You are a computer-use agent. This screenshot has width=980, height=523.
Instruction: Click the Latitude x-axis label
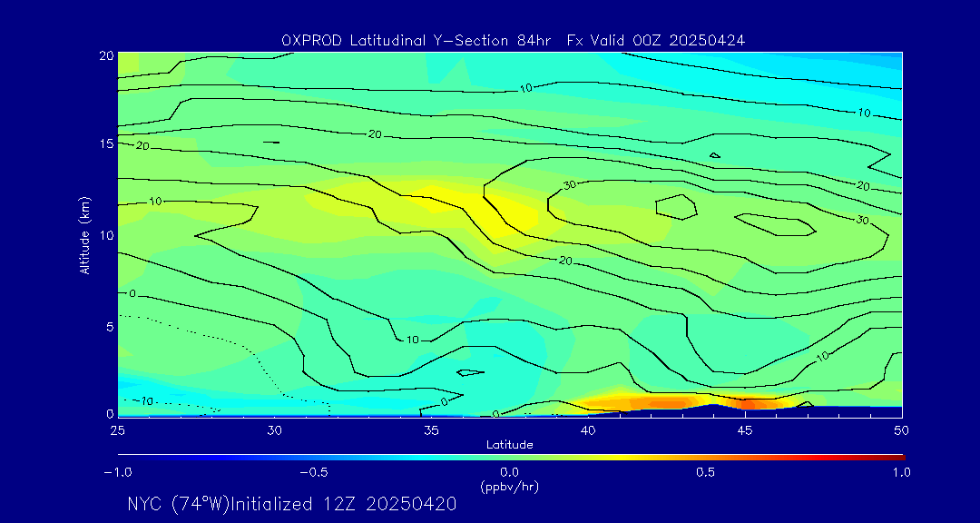(509, 444)
